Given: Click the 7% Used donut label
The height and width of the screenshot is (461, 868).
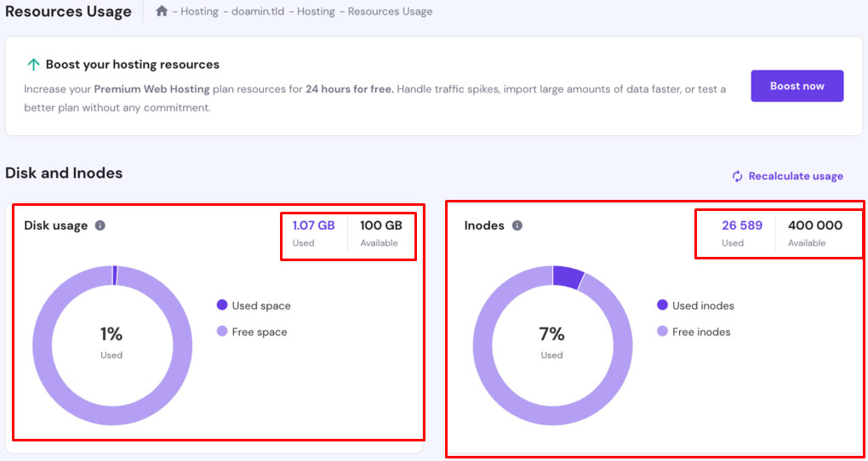Looking at the screenshot, I should pos(552,341).
